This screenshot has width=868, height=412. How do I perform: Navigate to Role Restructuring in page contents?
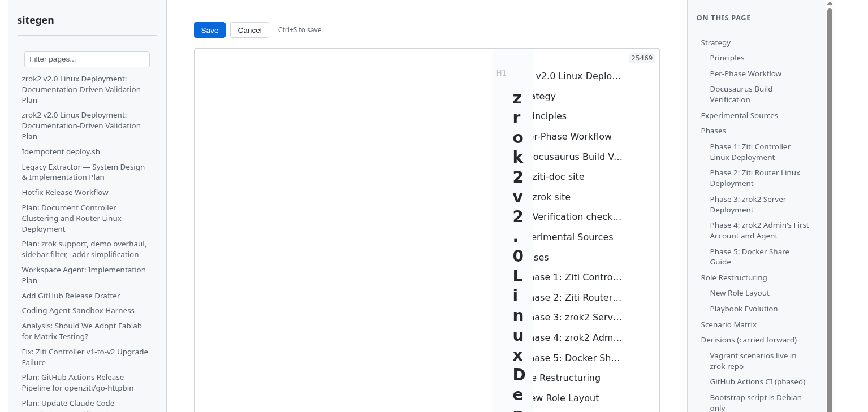click(x=733, y=277)
